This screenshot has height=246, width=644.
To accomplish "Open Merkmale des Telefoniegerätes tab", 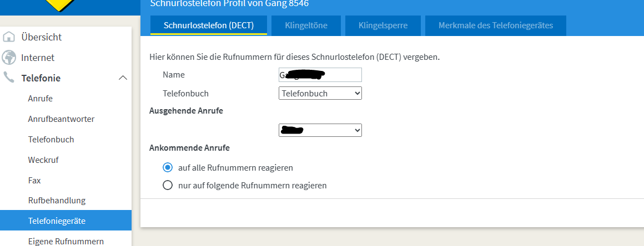I will [x=495, y=25].
